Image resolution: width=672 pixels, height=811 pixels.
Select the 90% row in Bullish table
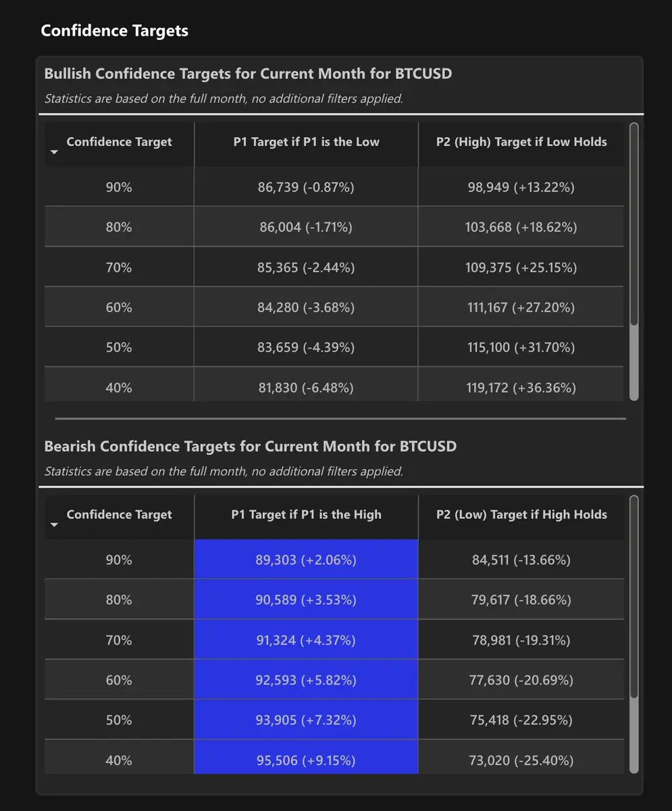click(x=119, y=187)
